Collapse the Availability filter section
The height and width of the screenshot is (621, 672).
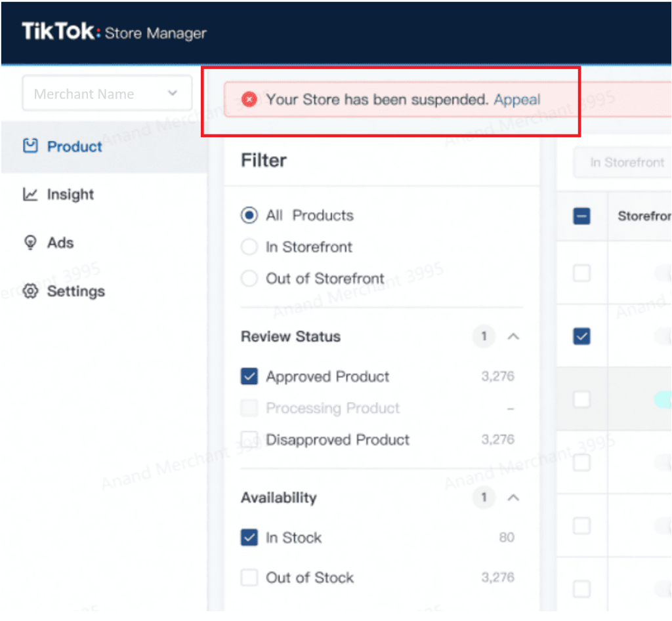point(514,498)
